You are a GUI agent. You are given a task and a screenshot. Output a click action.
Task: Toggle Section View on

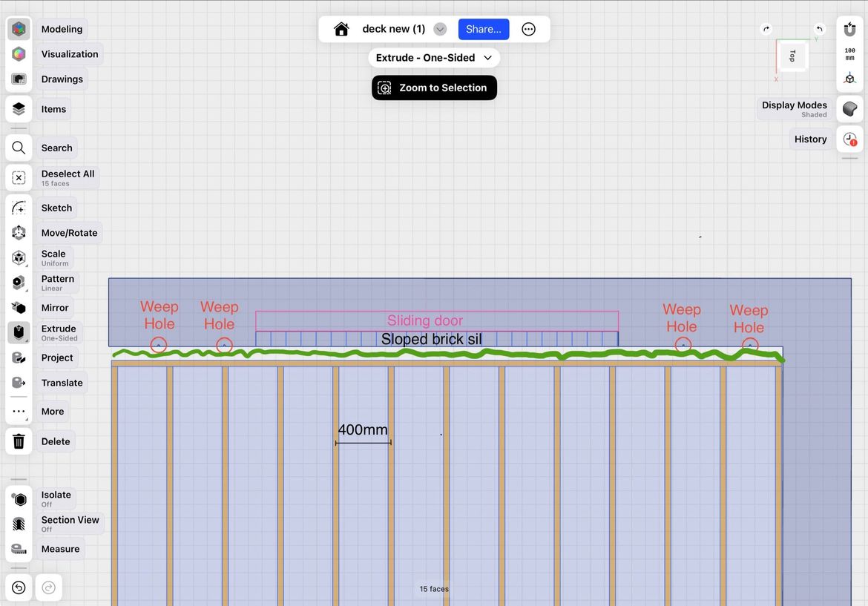[19, 524]
